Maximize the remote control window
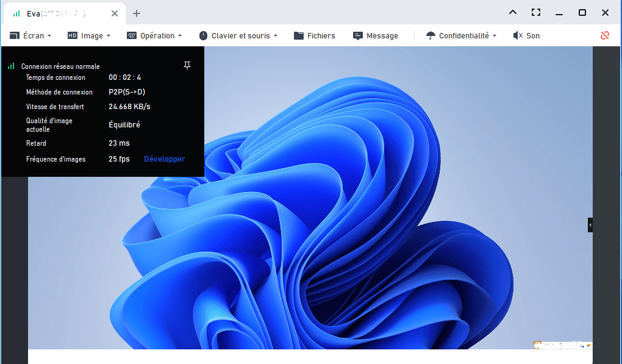The image size is (622, 364). pyautogui.click(x=582, y=12)
